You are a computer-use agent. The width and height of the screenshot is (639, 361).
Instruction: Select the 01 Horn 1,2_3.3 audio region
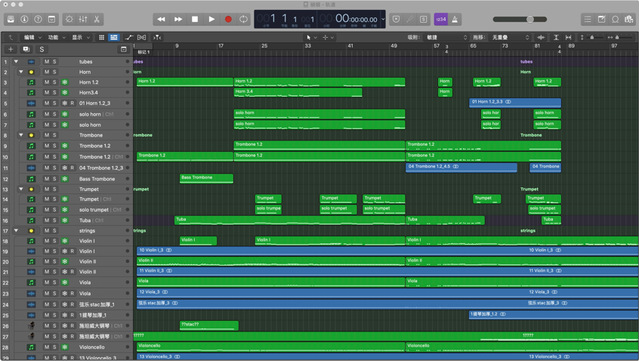click(515, 103)
